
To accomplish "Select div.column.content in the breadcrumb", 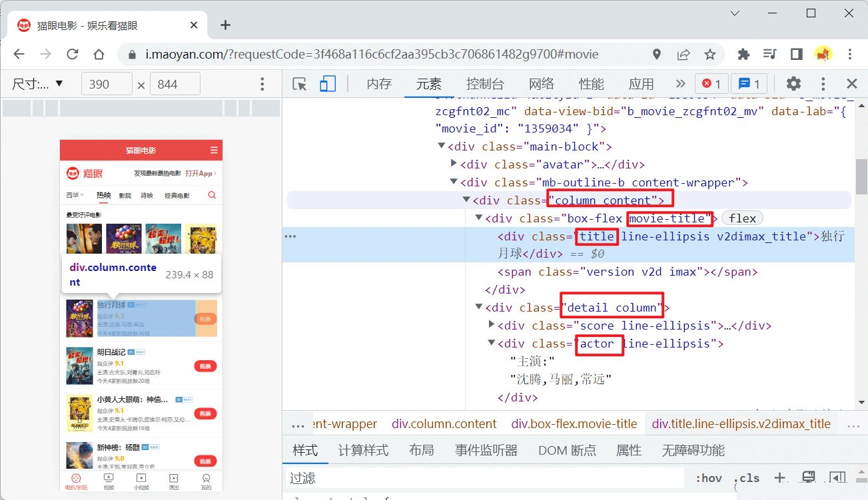I will pos(444,424).
